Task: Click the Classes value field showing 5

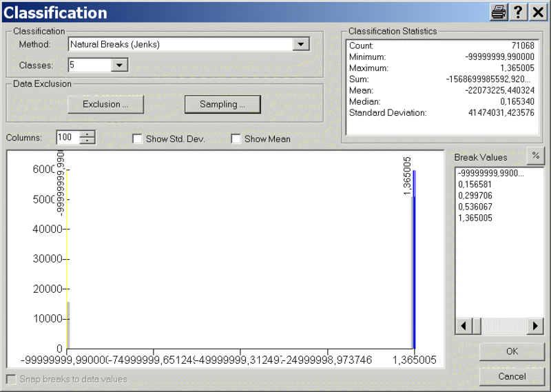Action: (x=90, y=65)
